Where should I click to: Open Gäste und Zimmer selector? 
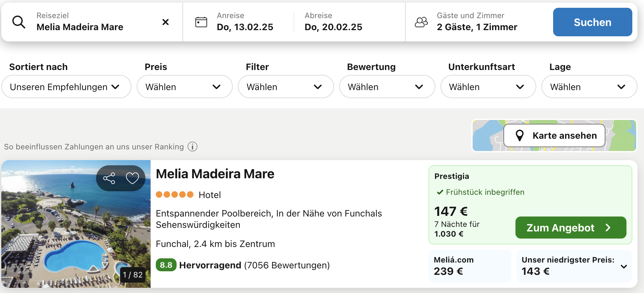[477, 22]
